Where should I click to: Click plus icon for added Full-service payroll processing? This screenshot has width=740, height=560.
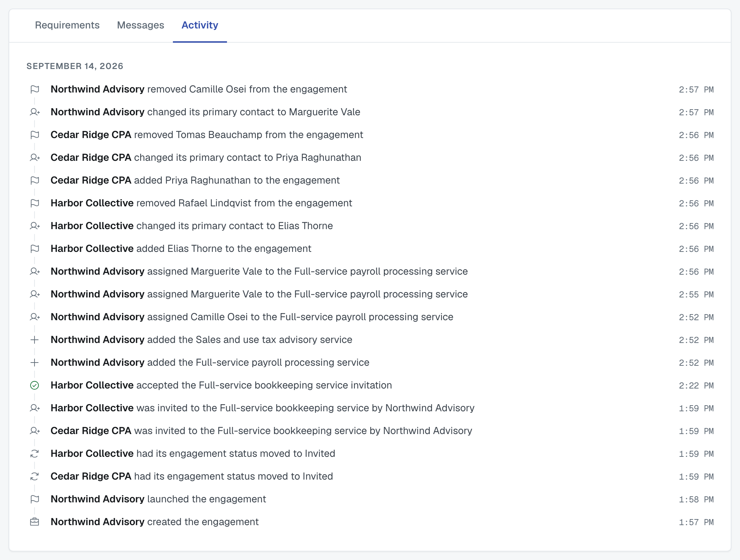point(35,363)
